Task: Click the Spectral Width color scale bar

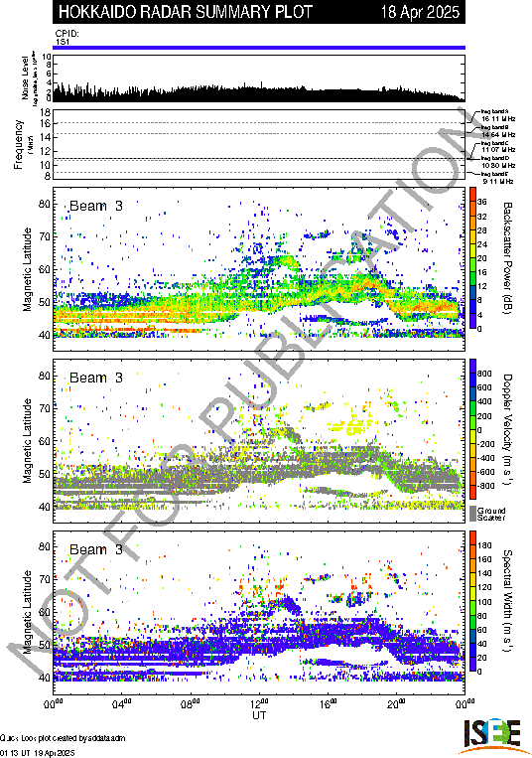Action: coord(473,601)
